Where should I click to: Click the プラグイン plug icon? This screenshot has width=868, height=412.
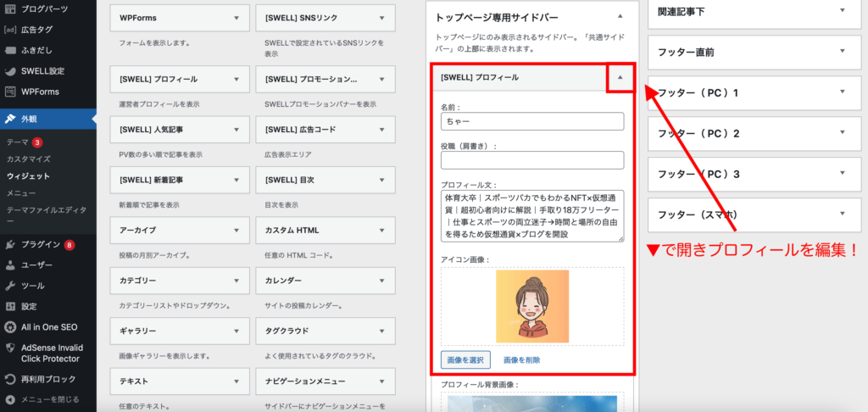tap(9, 245)
